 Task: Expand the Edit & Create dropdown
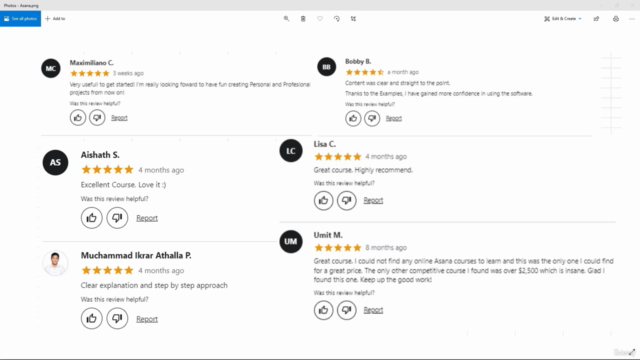(x=563, y=19)
